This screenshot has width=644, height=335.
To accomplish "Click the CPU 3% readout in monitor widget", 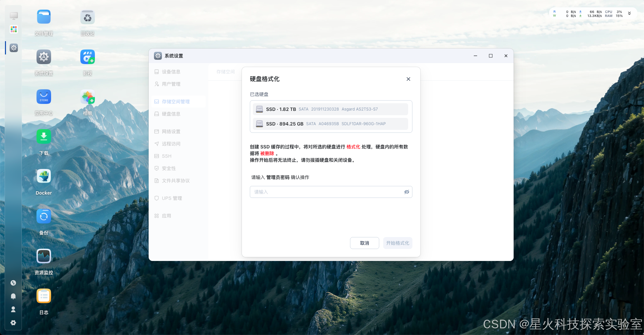I will tap(613, 12).
